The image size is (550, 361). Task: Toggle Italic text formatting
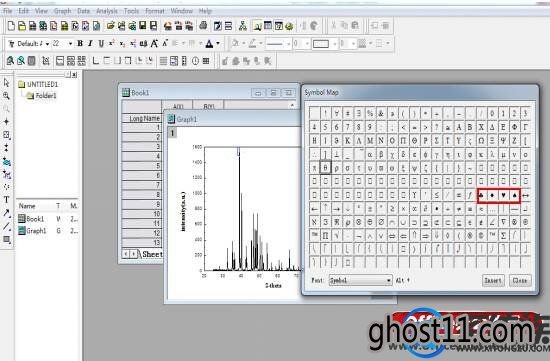90,44
